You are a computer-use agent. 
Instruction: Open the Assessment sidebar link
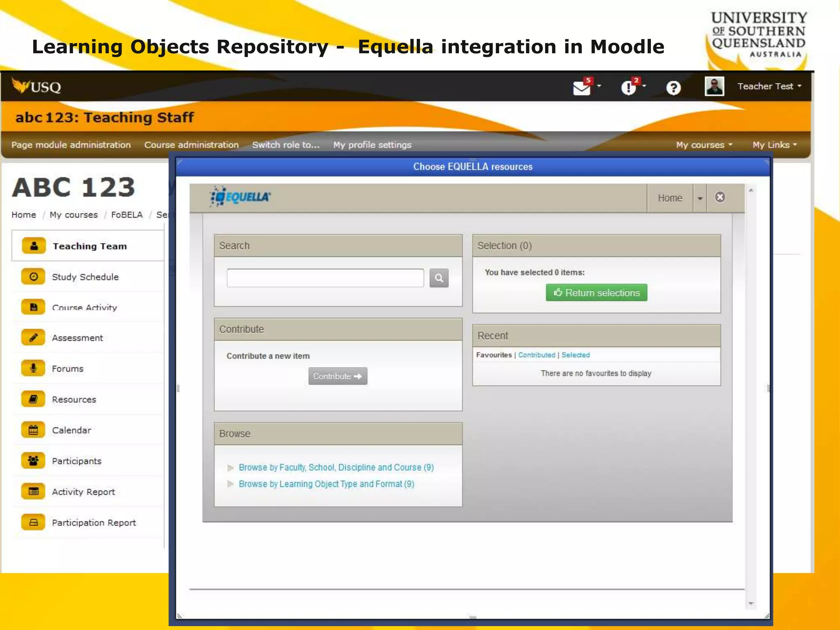[78, 338]
